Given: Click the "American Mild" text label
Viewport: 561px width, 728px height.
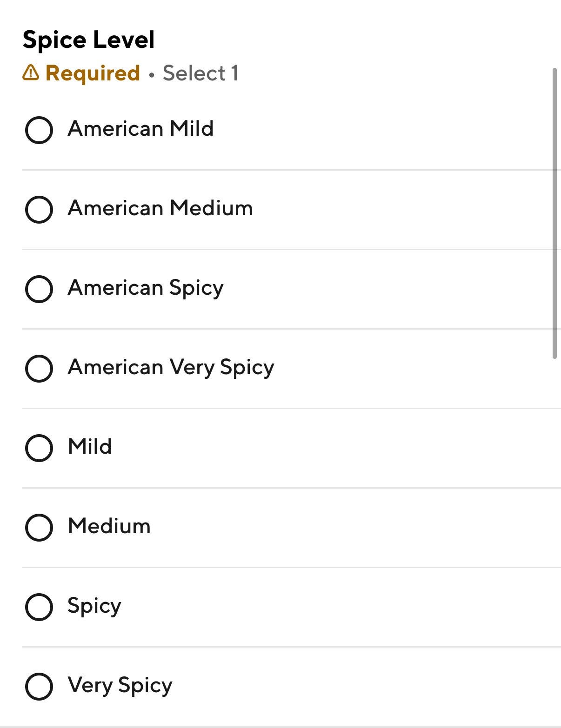Looking at the screenshot, I should coord(140,128).
